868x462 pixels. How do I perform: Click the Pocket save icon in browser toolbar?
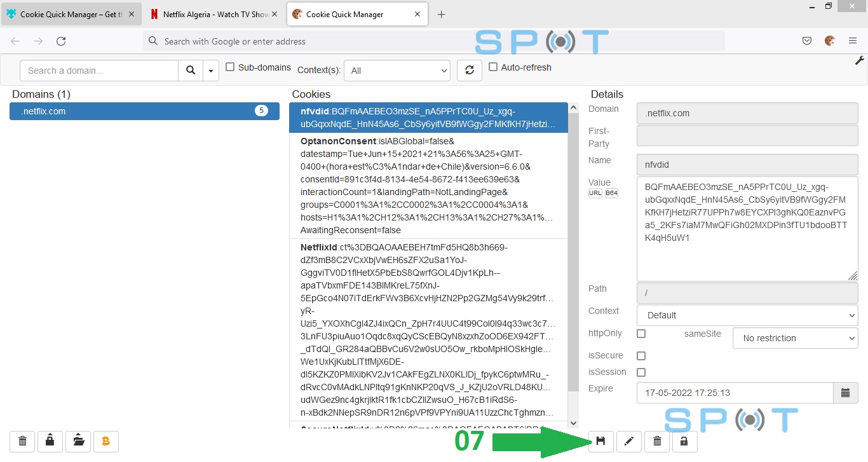(x=806, y=41)
